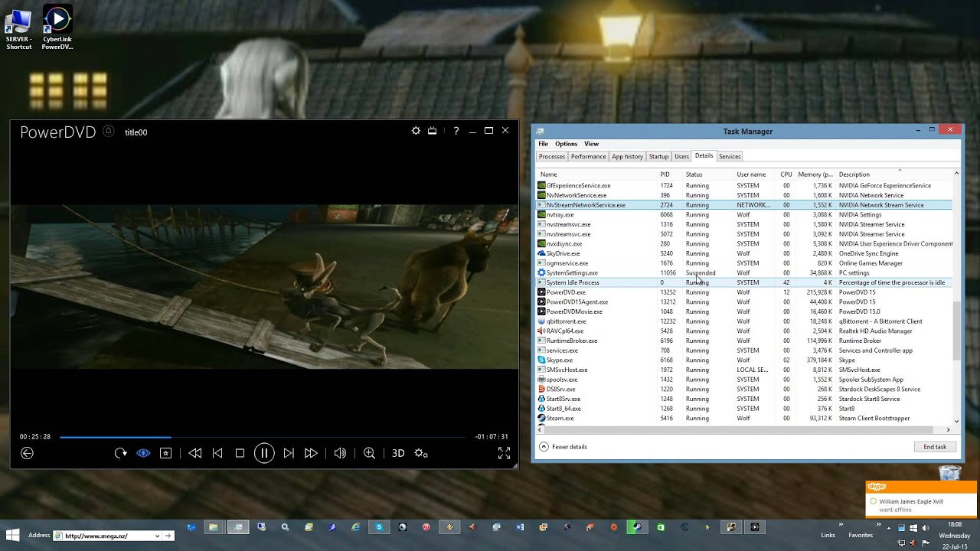Select the PowerDVD.exe process row
The height and width of the screenshot is (551, 980).
point(745,292)
